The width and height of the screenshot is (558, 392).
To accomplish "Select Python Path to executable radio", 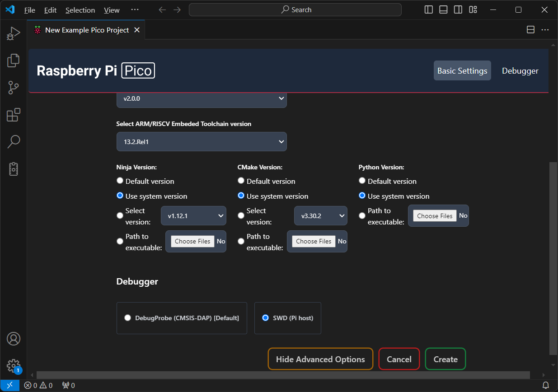I will tap(362, 216).
